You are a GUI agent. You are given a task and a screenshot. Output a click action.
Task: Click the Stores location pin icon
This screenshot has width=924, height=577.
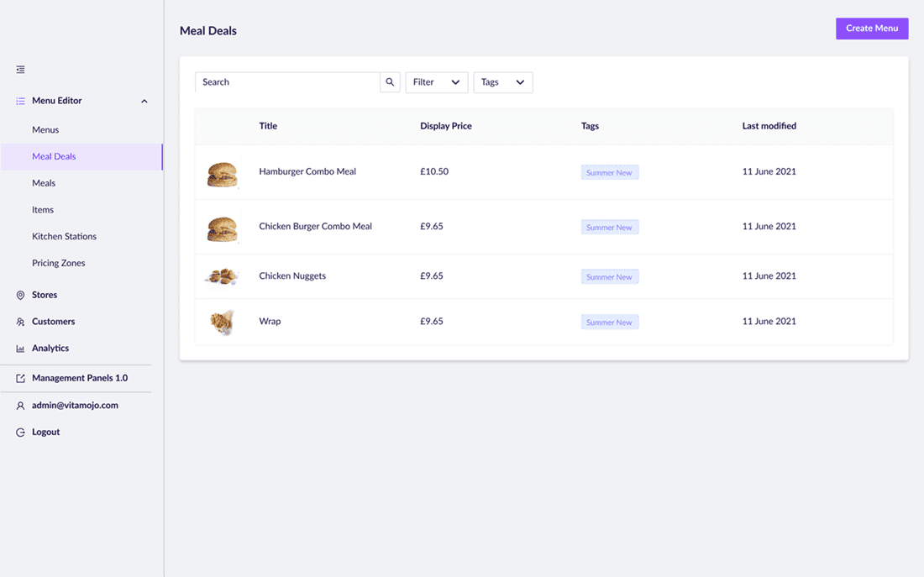click(20, 296)
